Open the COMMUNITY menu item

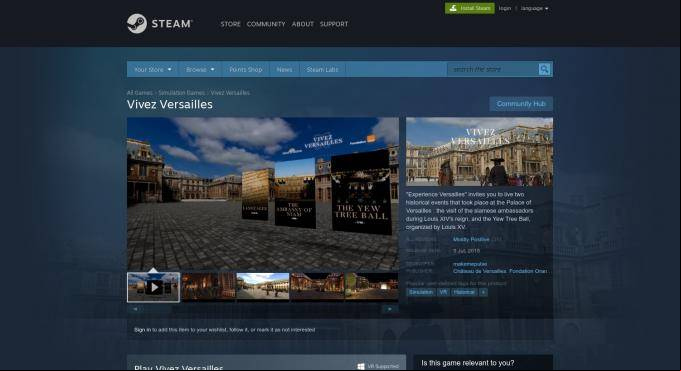point(266,24)
